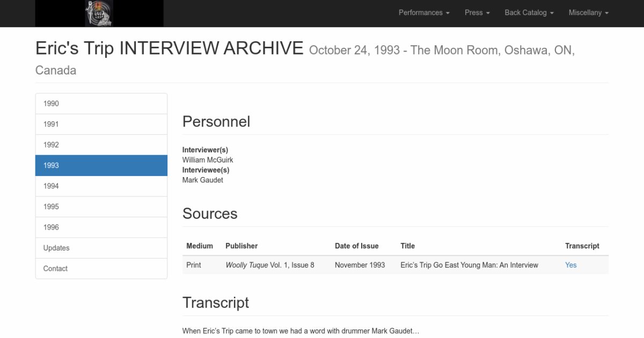
Task: Click the Eric's Trip INTERVIEW ARCHIVE heading
Action: [x=169, y=48]
